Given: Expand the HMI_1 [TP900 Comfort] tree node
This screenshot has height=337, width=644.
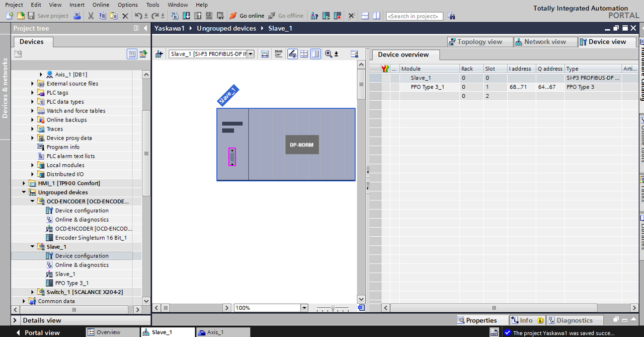Looking at the screenshot, I should coord(24,183).
